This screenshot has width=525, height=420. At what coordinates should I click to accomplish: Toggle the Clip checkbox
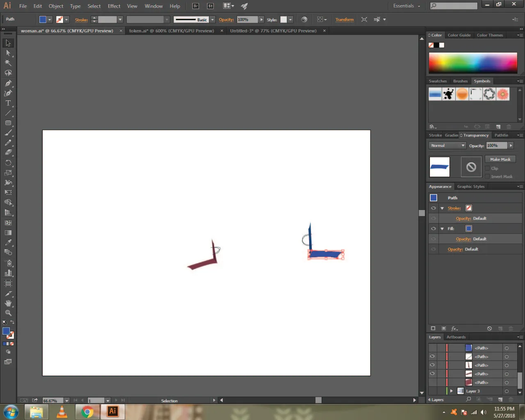(487, 168)
